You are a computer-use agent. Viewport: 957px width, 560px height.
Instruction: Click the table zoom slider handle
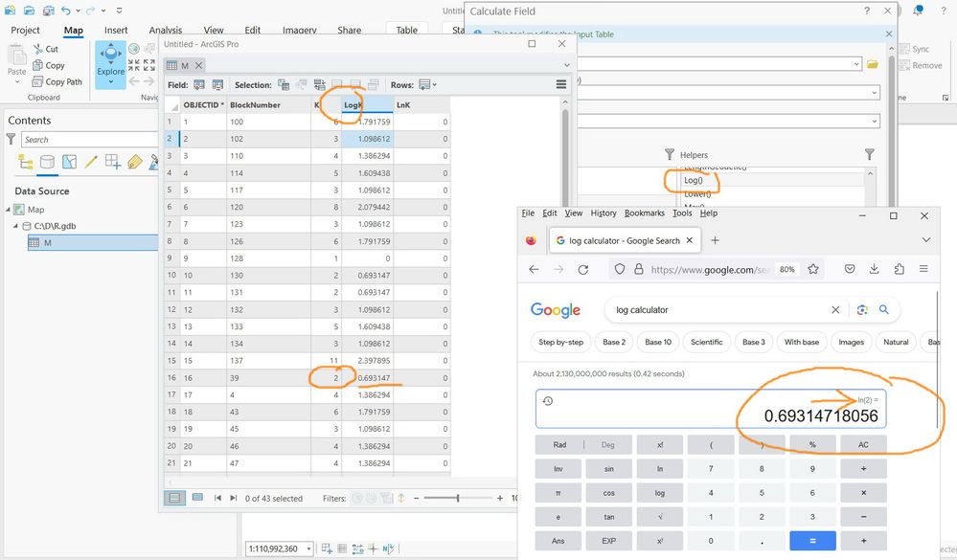(458, 498)
